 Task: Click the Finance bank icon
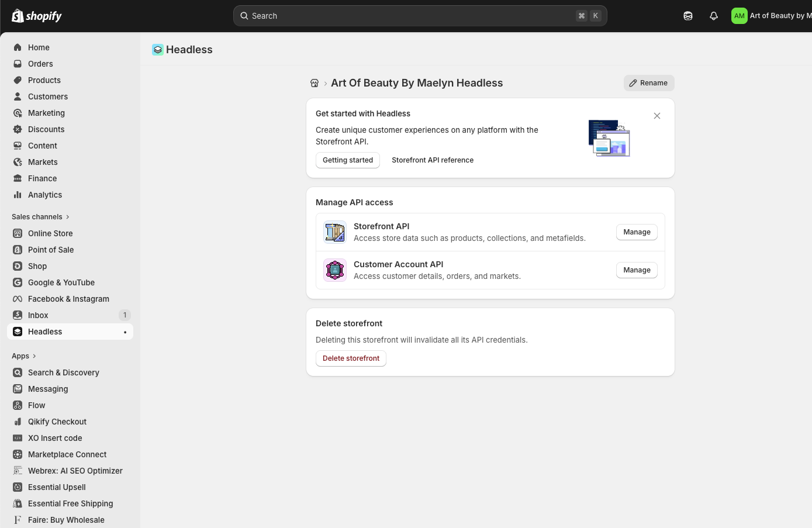(x=18, y=178)
